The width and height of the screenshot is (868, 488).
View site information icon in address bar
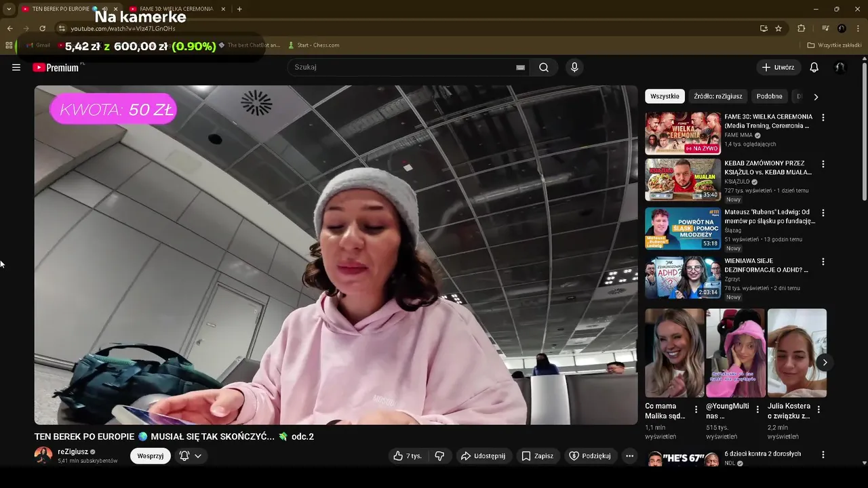[x=62, y=28]
